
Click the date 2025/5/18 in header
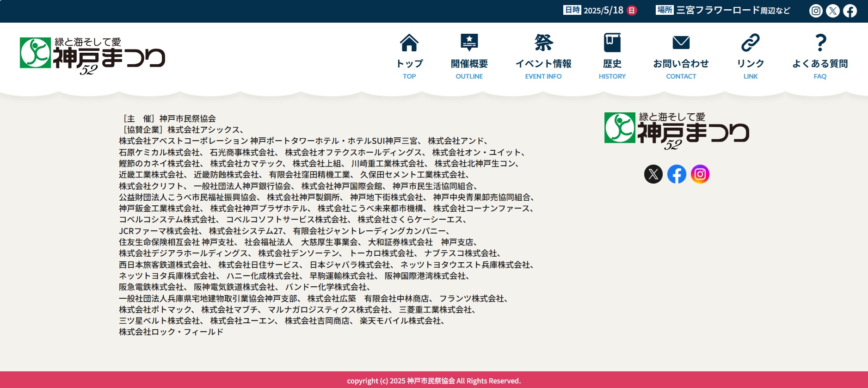click(x=603, y=10)
